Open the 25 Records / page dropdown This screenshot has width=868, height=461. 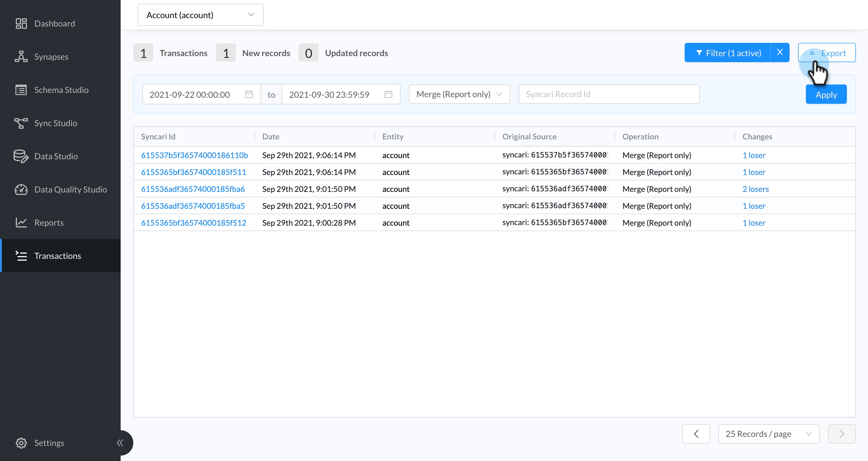[769, 434]
